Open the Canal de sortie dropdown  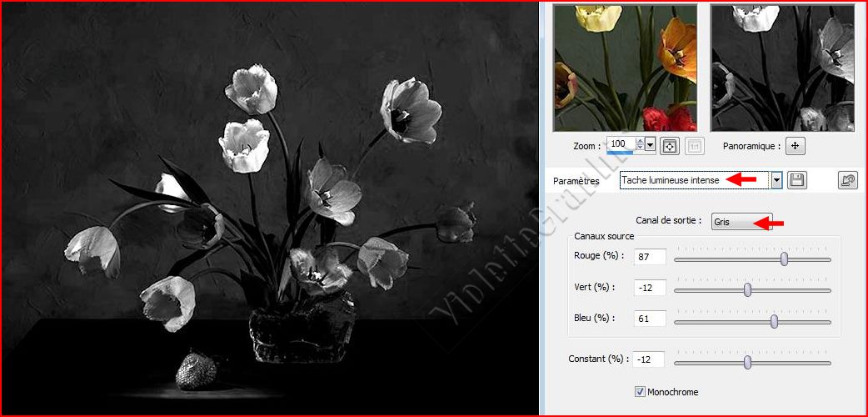[741, 221]
